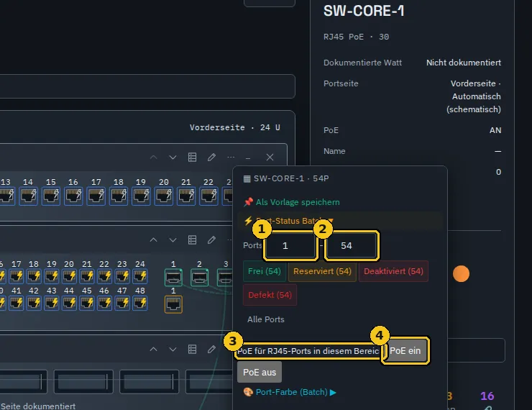Click the port range end field showing 54
The width and height of the screenshot is (532, 410).
pos(352,245)
